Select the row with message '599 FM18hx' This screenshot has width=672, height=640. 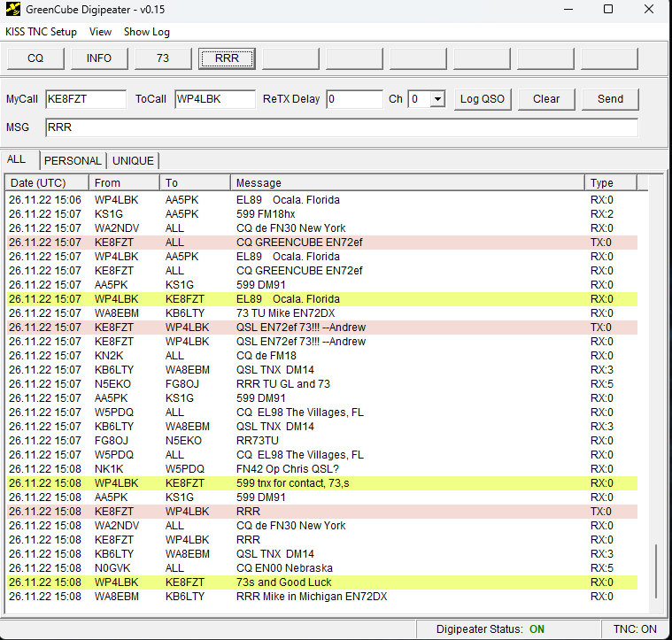[322, 213]
